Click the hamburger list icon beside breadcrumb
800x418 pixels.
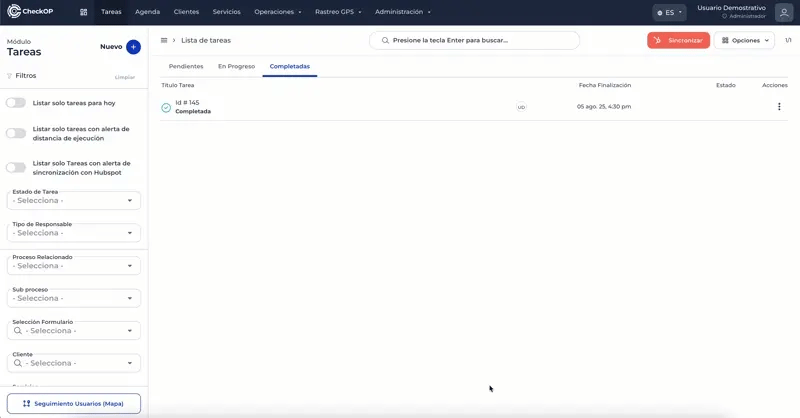click(164, 40)
